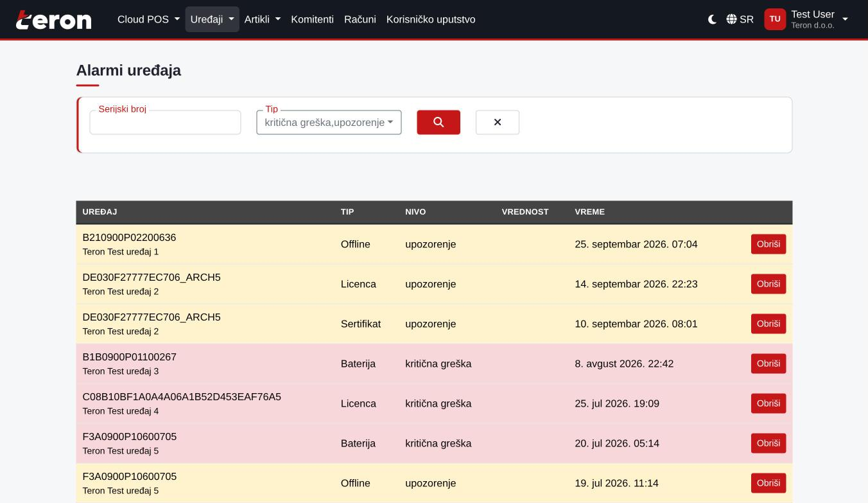The height and width of the screenshot is (503, 868).
Task: Click the date 8. avgust 2026. 22:42
Action: pyautogui.click(x=624, y=364)
